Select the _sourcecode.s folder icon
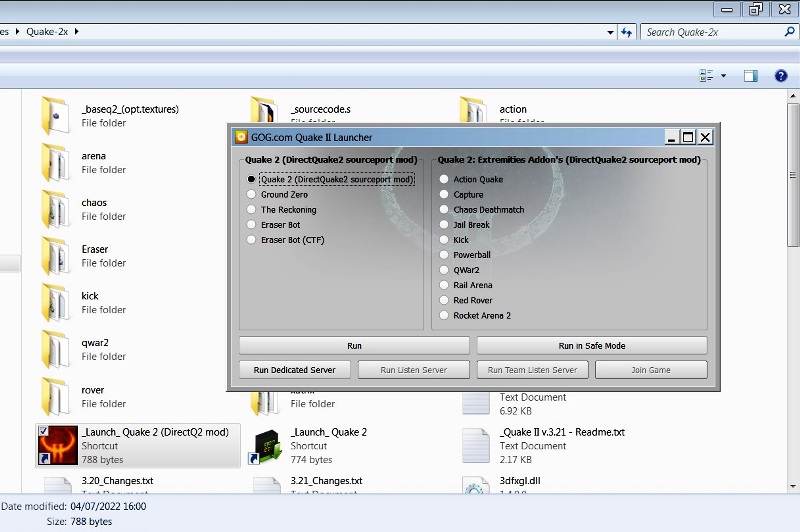The width and height of the screenshot is (800, 532). point(264,110)
